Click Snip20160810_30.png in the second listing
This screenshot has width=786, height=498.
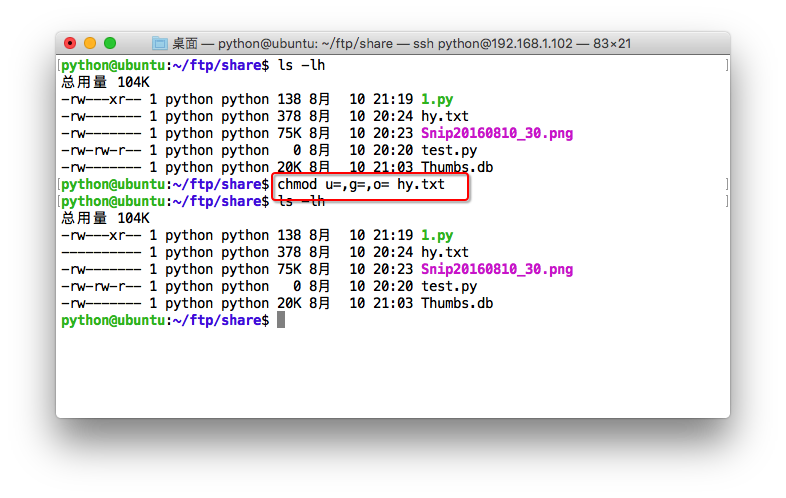point(497,269)
